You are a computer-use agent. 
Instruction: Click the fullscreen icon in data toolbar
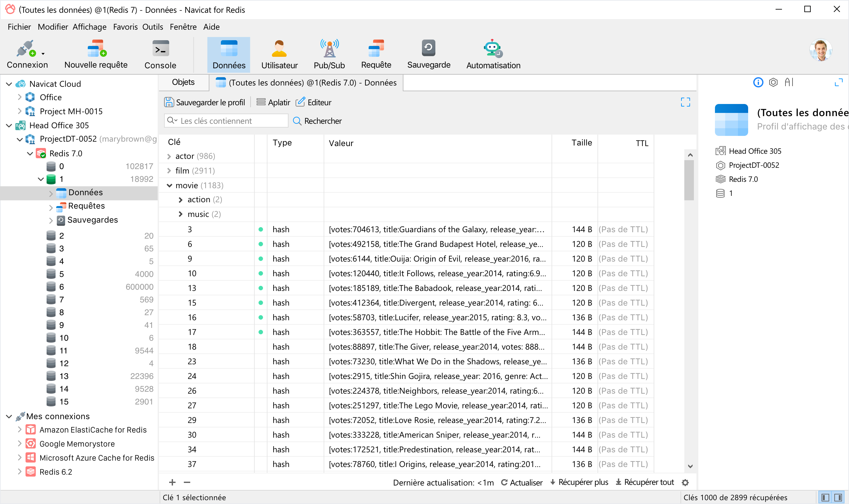coord(685,102)
